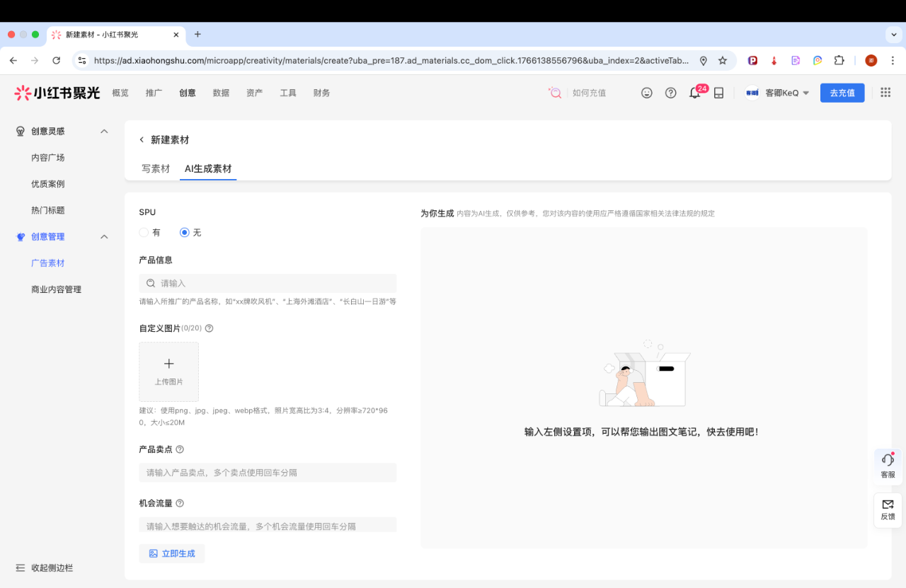Click help icon next to 产品卖点
The height and width of the screenshot is (588, 906).
tap(180, 449)
